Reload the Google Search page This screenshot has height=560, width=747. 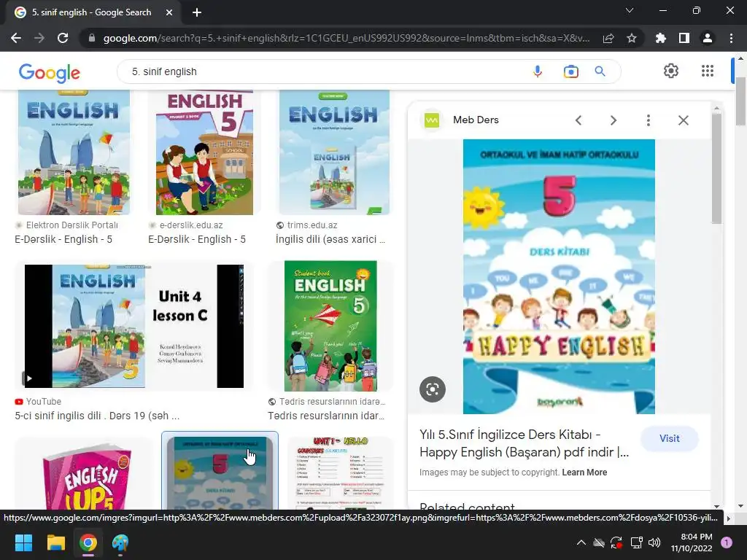pos(63,38)
